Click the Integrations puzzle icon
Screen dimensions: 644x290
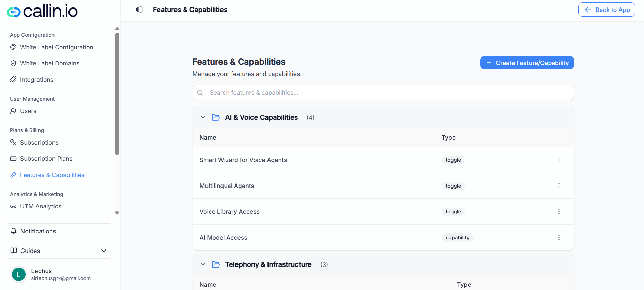[x=13, y=80]
